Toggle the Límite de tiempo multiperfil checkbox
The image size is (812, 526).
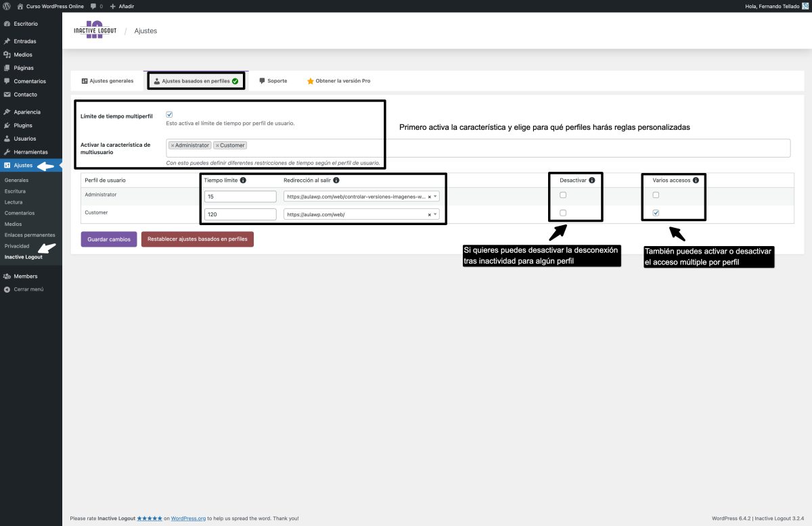point(169,115)
